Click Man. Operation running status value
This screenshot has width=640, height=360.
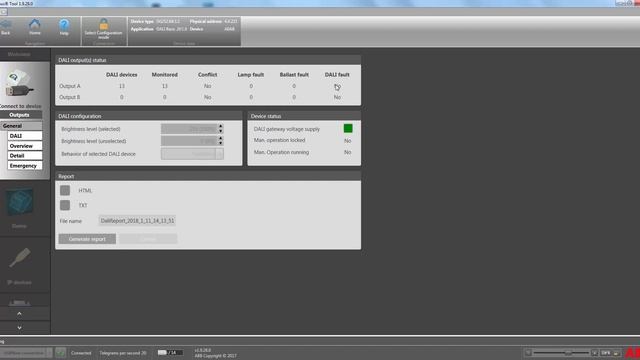[347, 152]
